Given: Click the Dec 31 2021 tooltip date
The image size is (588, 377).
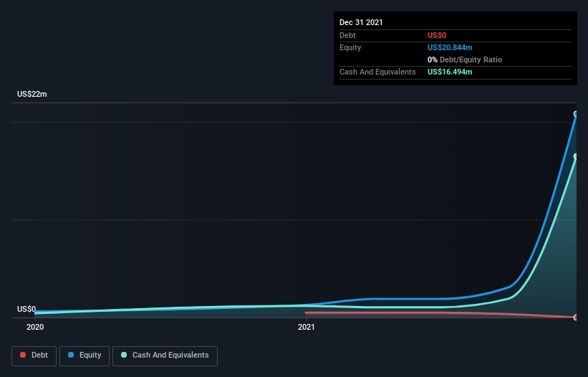Looking at the screenshot, I should click(x=361, y=22).
